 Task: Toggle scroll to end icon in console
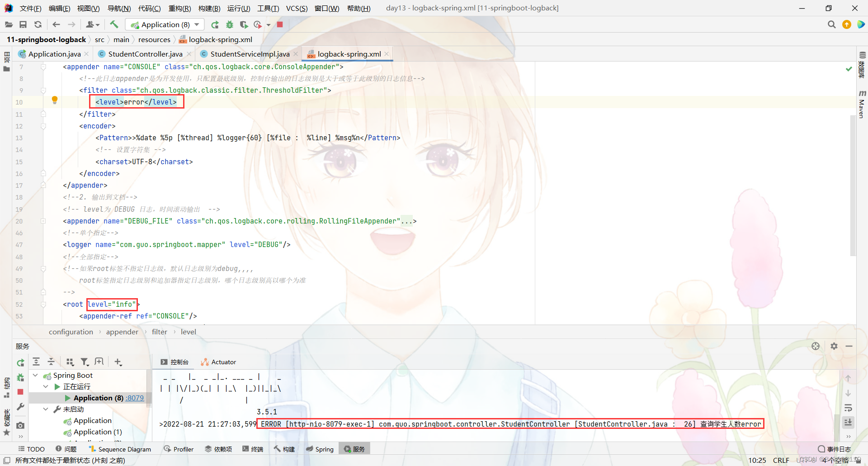(x=848, y=423)
